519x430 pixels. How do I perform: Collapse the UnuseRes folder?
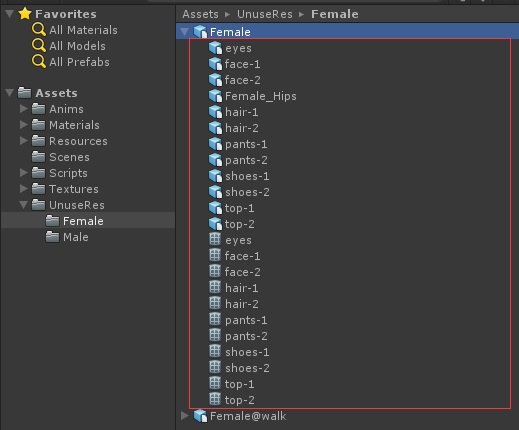[x=24, y=205]
